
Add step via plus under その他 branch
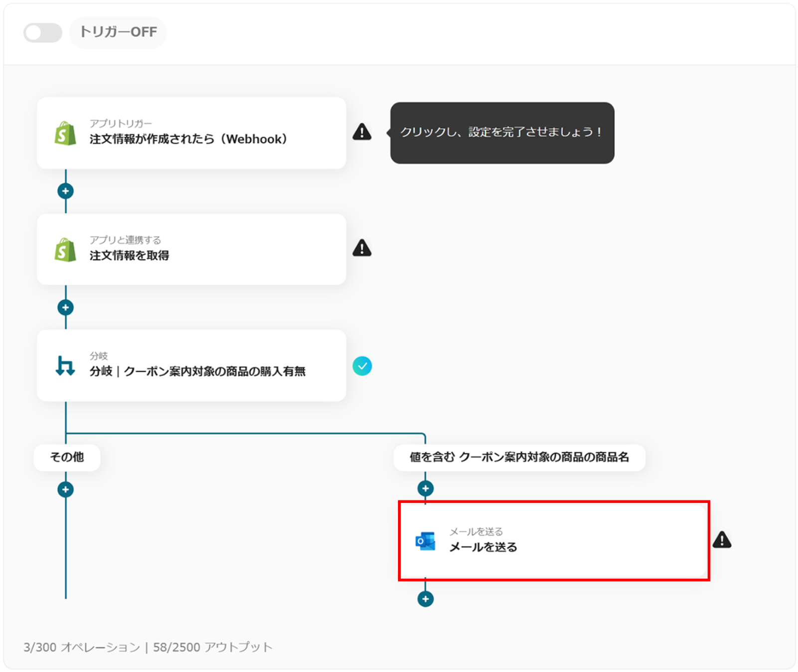click(65, 489)
